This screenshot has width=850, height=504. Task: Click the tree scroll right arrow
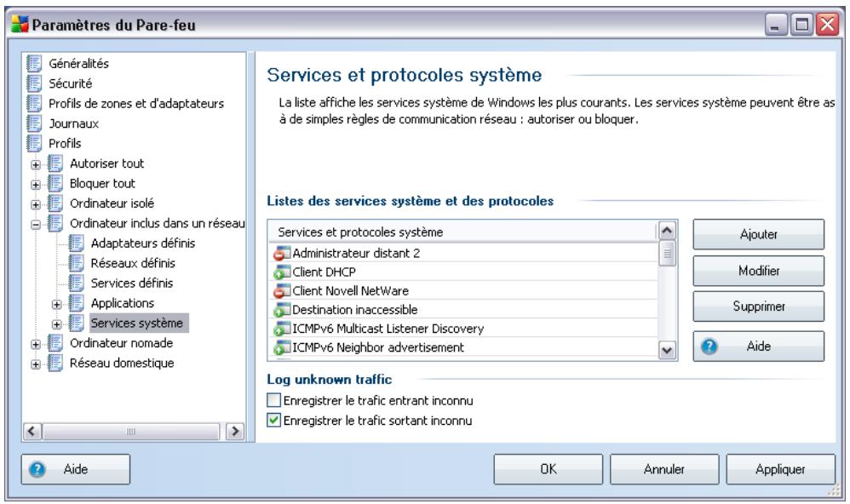coord(235,432)
